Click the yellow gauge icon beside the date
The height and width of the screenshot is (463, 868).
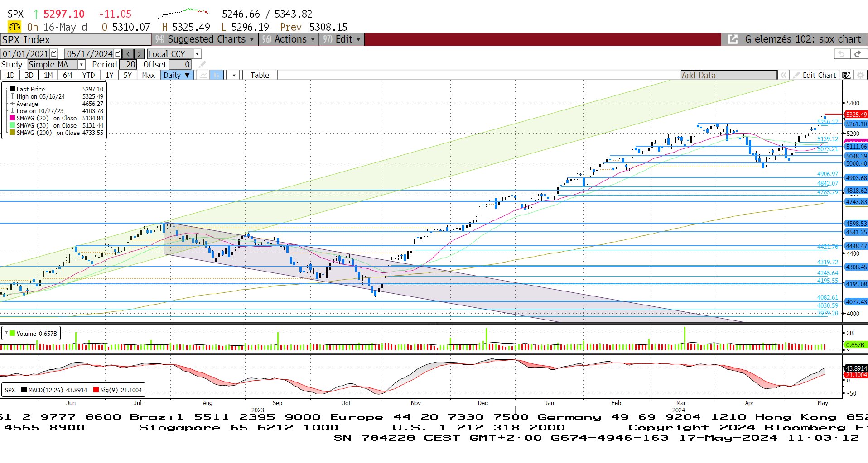pos(14,27)
